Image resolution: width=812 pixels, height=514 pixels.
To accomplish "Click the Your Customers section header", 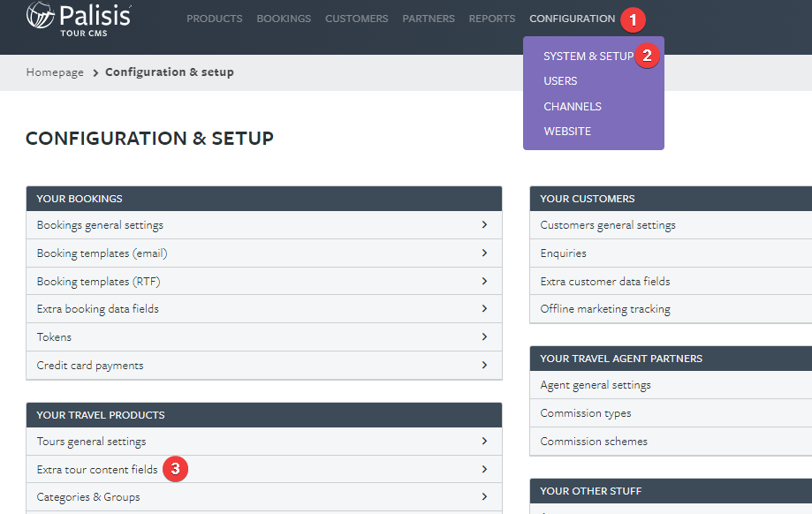I will 671,199.
